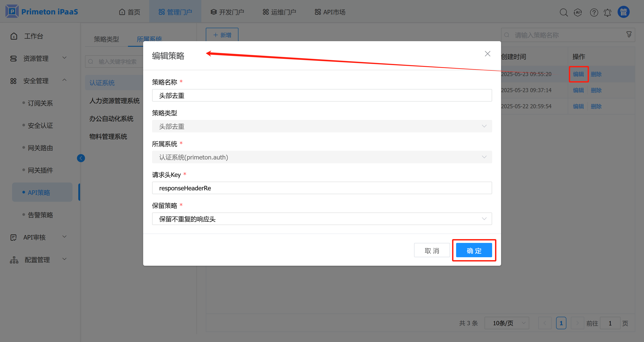
Task: Open the help question mark icon
Action: [594, 12]
